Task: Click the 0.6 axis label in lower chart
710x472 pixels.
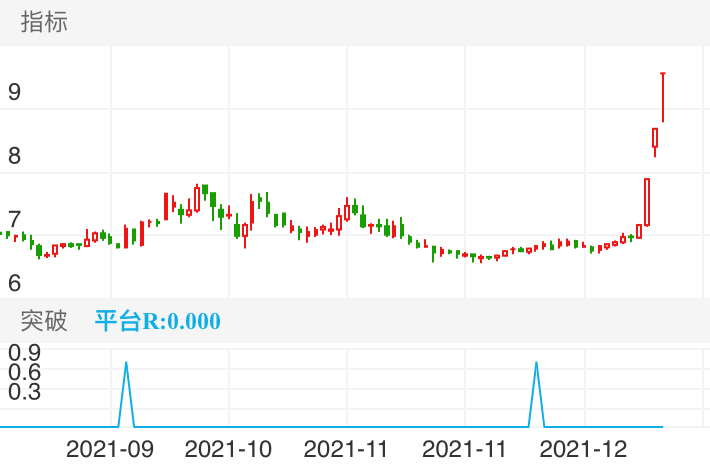Action: [24, 372]
